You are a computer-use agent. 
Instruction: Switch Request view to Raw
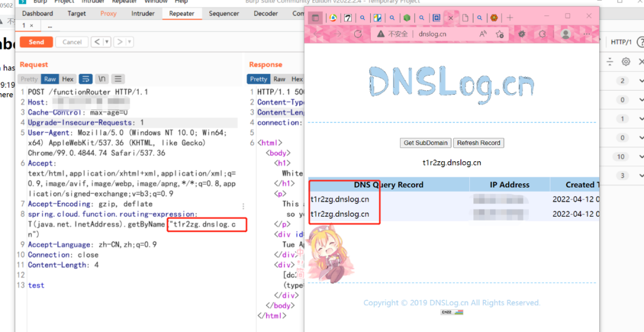(50, 79)
